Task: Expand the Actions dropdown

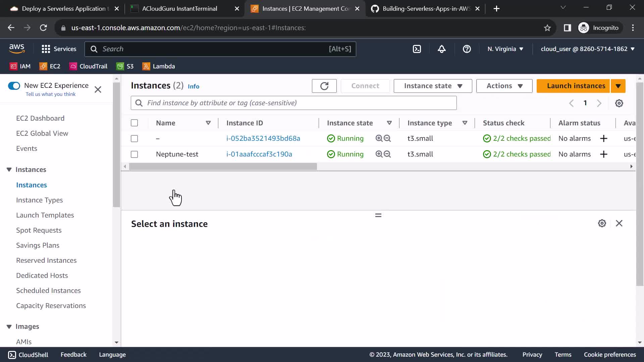Action: pyautogui.click(x=504, y=86)
